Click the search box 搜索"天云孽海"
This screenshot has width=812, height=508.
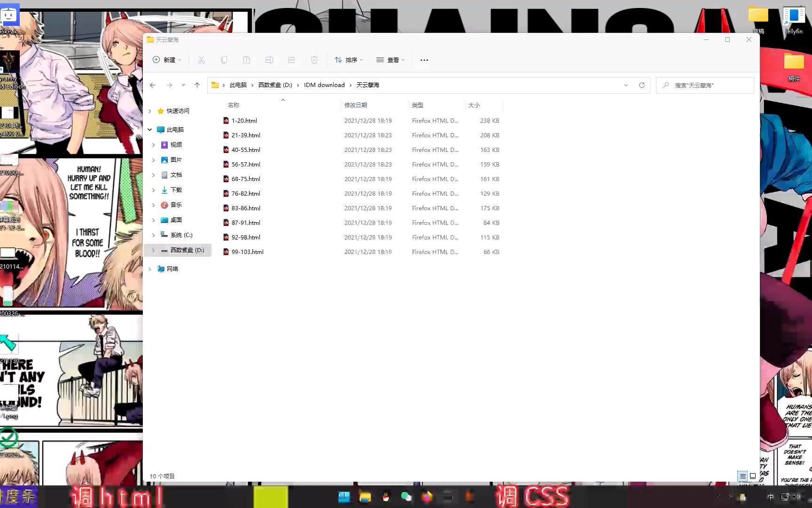(705, 85)
